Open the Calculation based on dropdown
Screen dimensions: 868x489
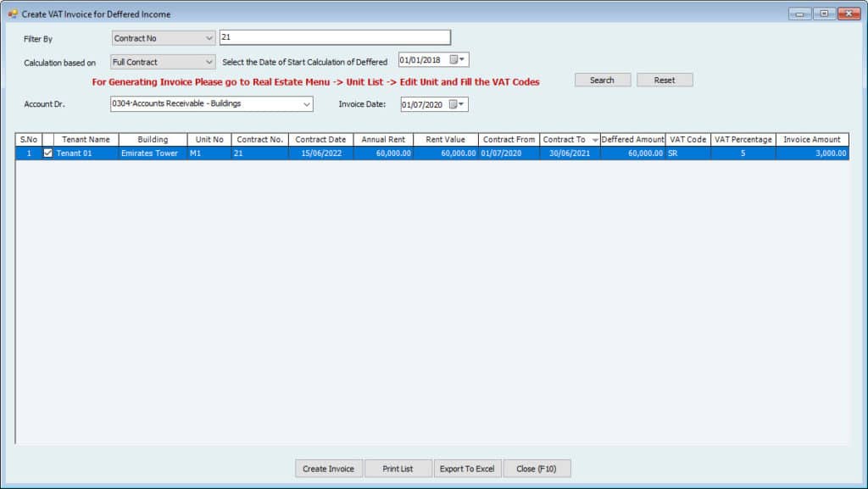209,62
